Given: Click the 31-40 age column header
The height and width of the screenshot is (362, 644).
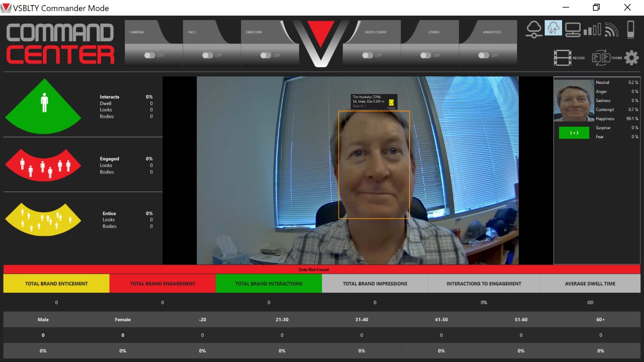Looking at the screenshot, I should click(x=362, y=319).
